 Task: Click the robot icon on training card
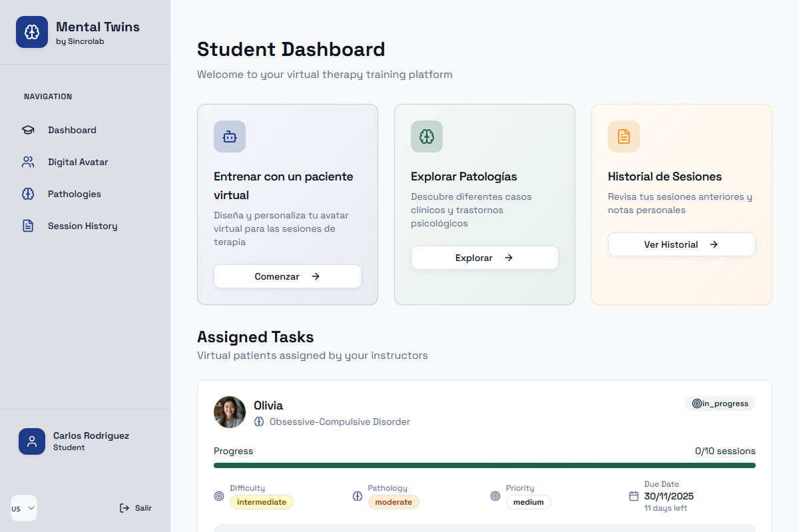point(230,136)
